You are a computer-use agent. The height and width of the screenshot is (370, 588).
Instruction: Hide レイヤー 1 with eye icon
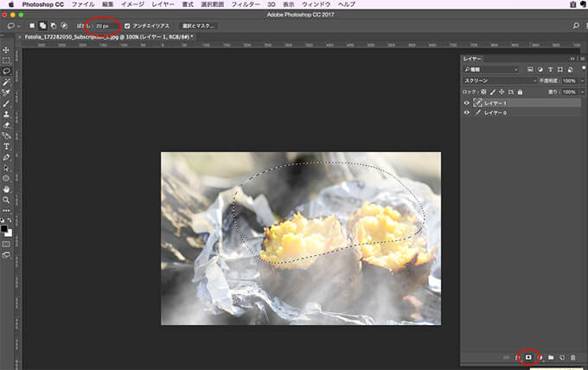466,103
